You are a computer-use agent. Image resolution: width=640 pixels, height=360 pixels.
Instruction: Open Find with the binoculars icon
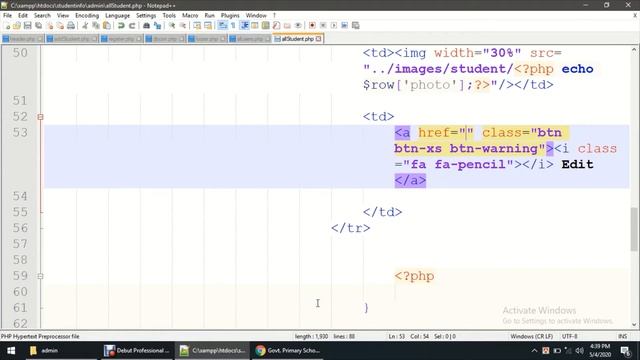146,25
